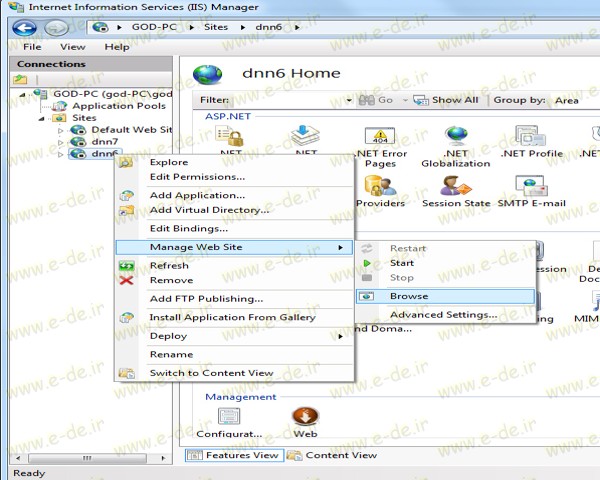Choose Add Application from context menu
This screenshot has width=600, height=480.
[x=234, y=195]
